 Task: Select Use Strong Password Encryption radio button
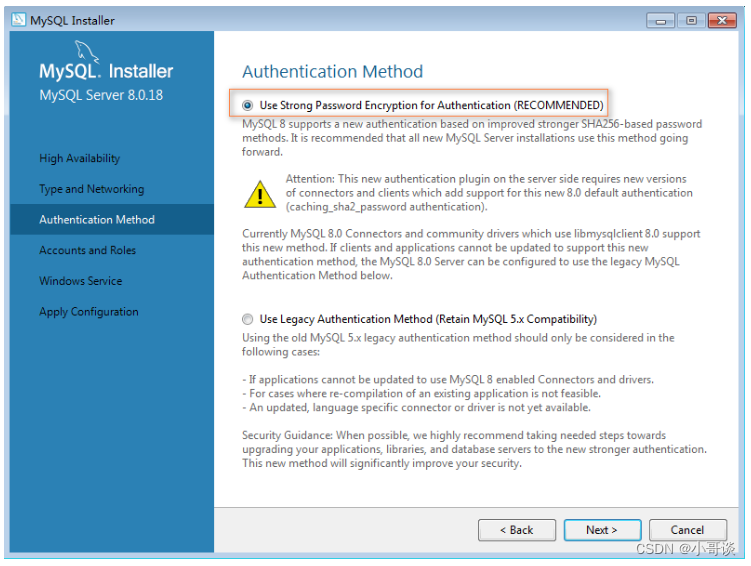coord(247,105)
